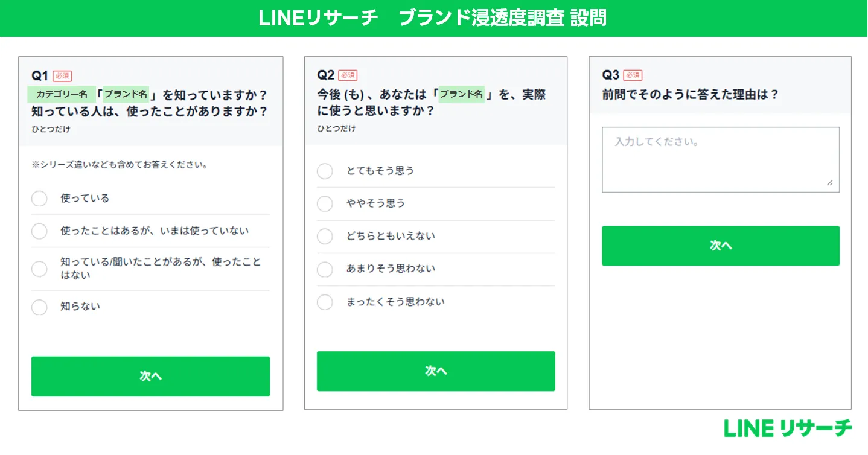Viewport: 868px width, 455px height.
Task: Select 知っている/聞いたことがあるが radio option
Action: pyautogui.click(x=39, y=269)
